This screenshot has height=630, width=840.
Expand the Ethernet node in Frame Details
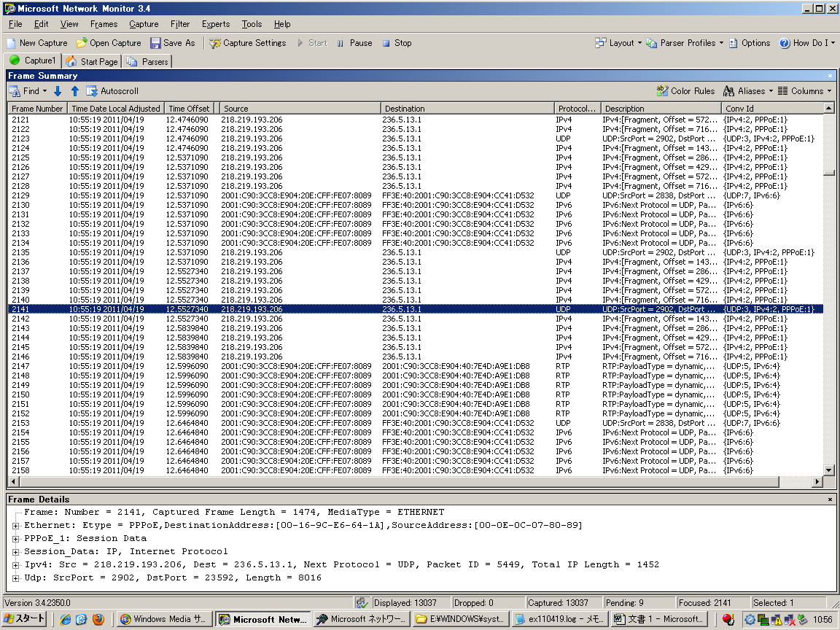click(16, 526)
